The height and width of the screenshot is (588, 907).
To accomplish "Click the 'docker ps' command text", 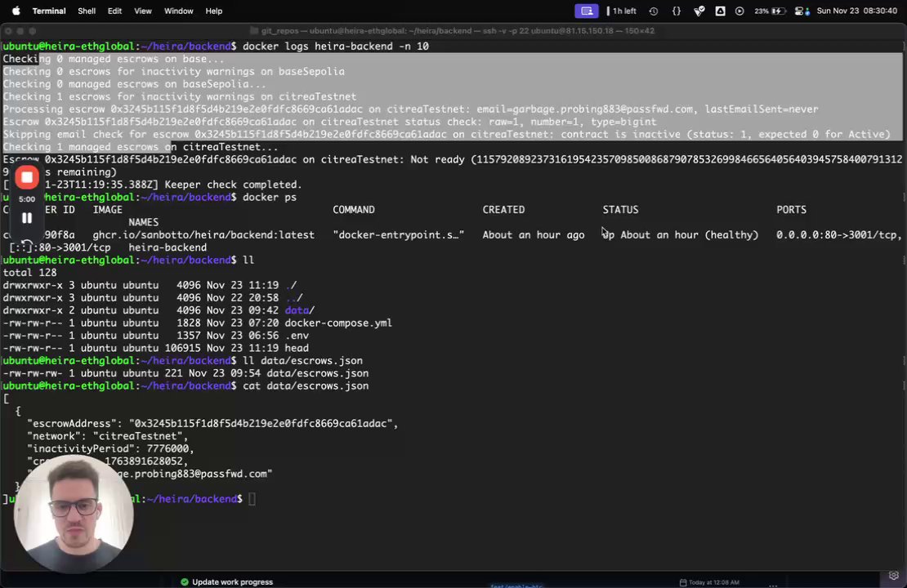I will coord(270,197).
